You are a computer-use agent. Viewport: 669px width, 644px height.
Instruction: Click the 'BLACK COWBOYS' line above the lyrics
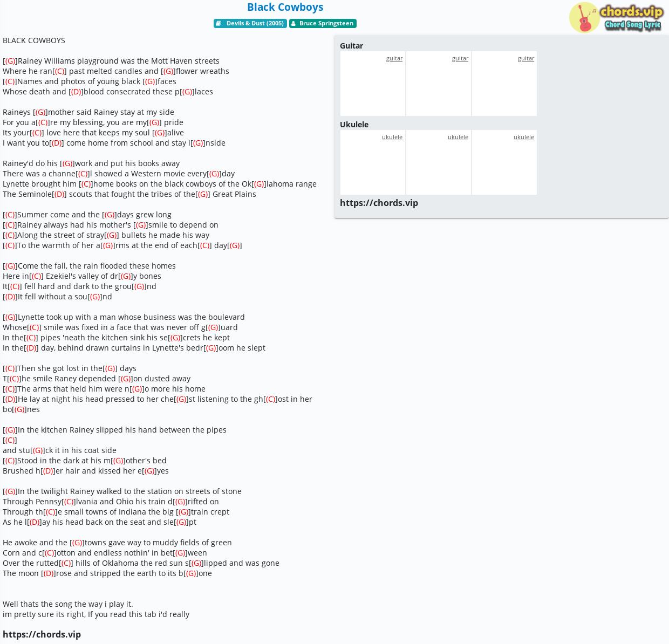34,40
